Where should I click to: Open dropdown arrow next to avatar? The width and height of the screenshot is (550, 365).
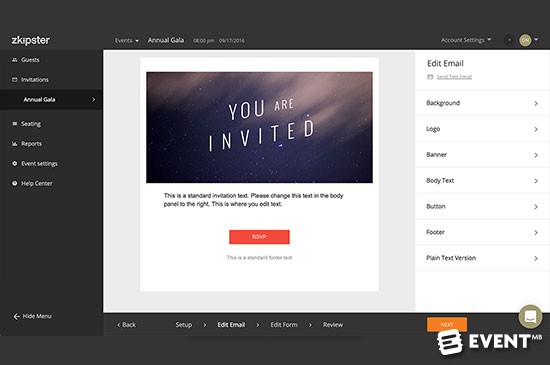tap(536, 40)
